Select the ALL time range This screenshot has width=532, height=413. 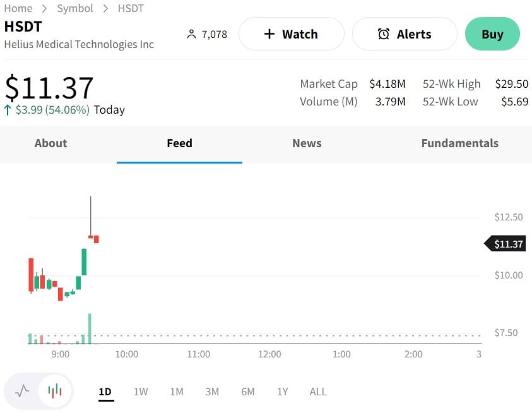pyautogui.click(x=318, y=392)
